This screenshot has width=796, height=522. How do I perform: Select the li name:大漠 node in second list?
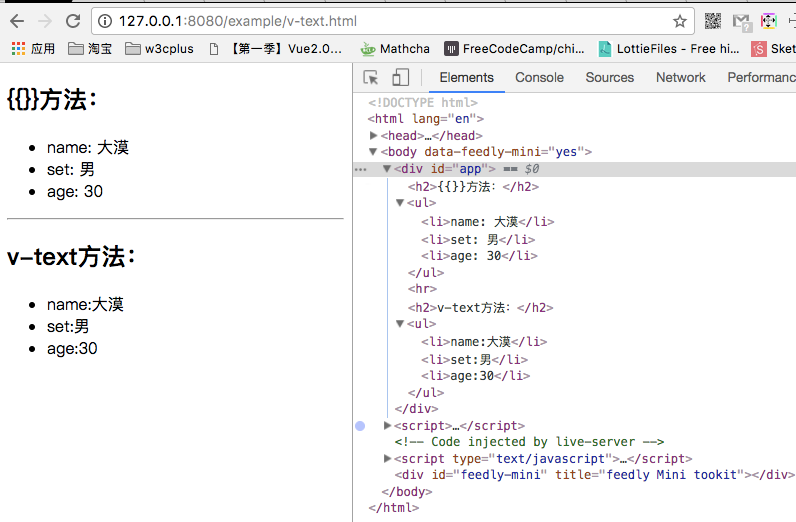pos(484,342)
